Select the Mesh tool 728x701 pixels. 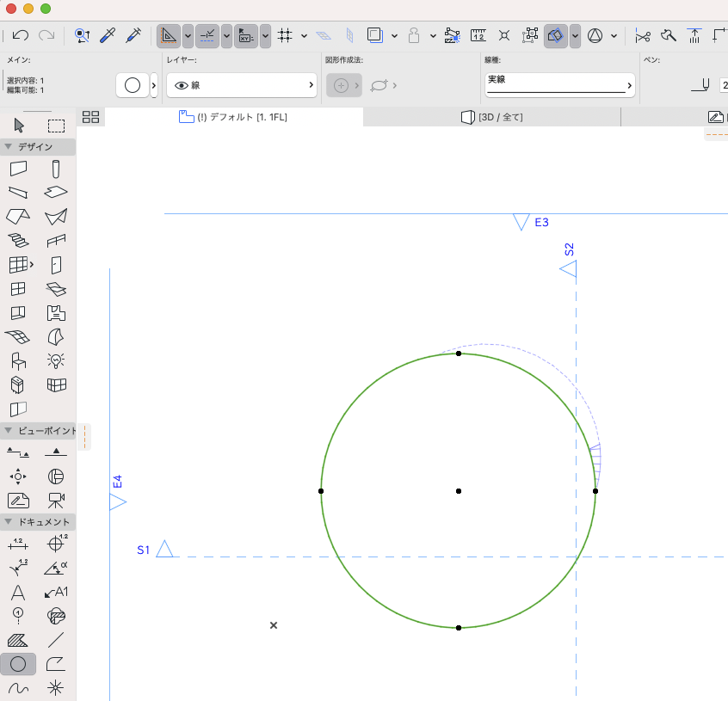[18, 337]
